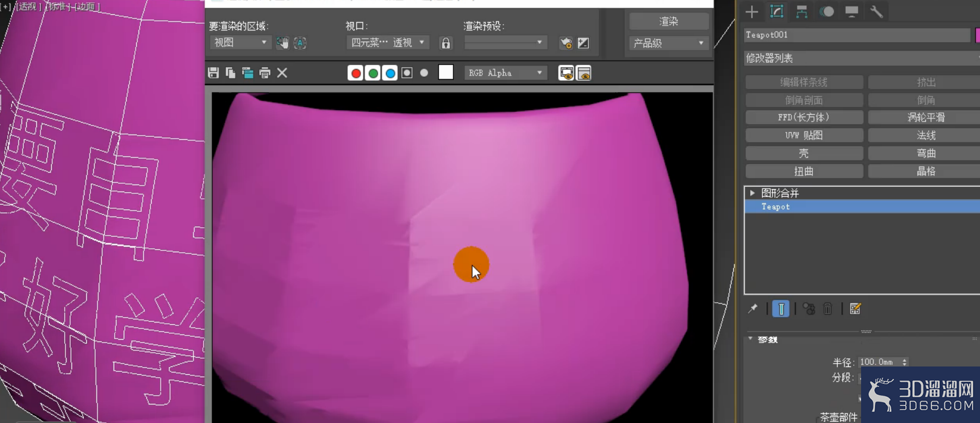This screenshot has width=980, height=423.
Task: Toggle the red channel display
Action: [356, 73]
